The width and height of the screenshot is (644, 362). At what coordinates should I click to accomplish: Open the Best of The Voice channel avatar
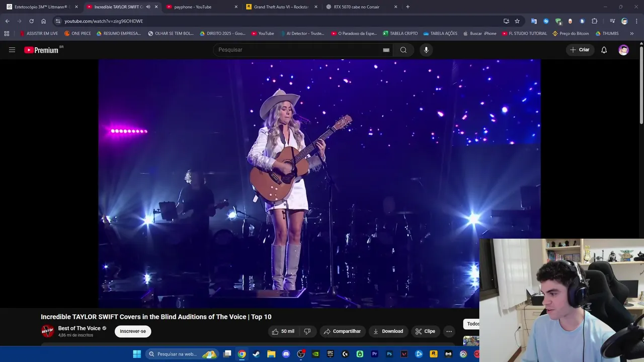coord(47,331)
